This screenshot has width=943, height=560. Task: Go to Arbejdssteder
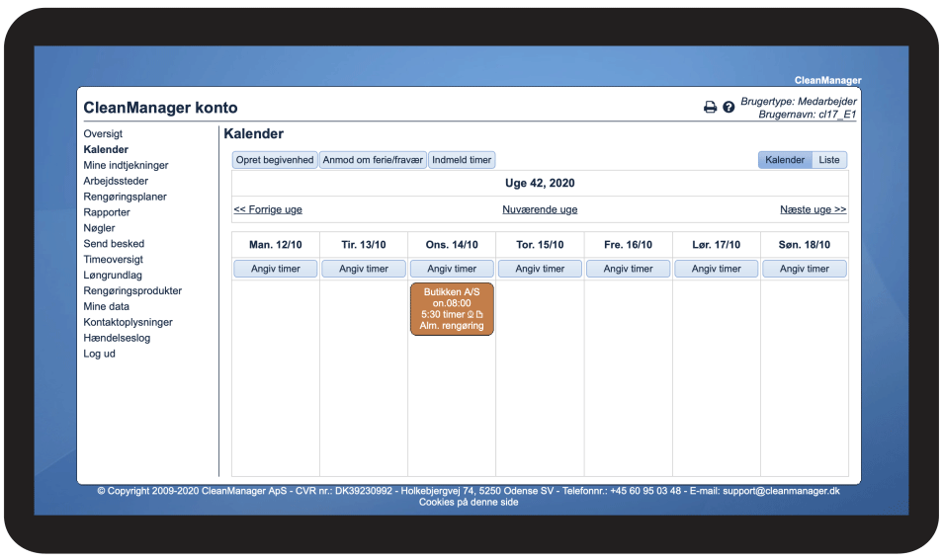click(116, 181)
